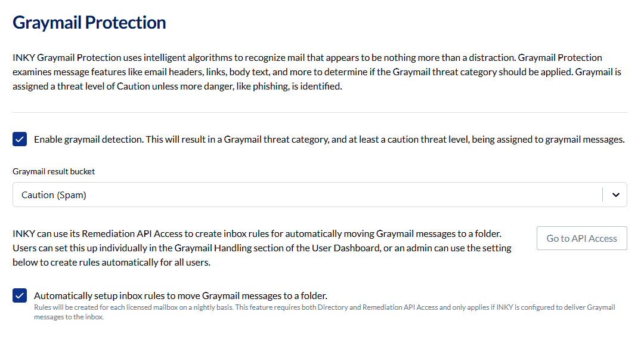The height and width of the screenshot is (342, 644).
Task: Click the dropdown chevron arrow icon
Action: (x=616, y=195)
